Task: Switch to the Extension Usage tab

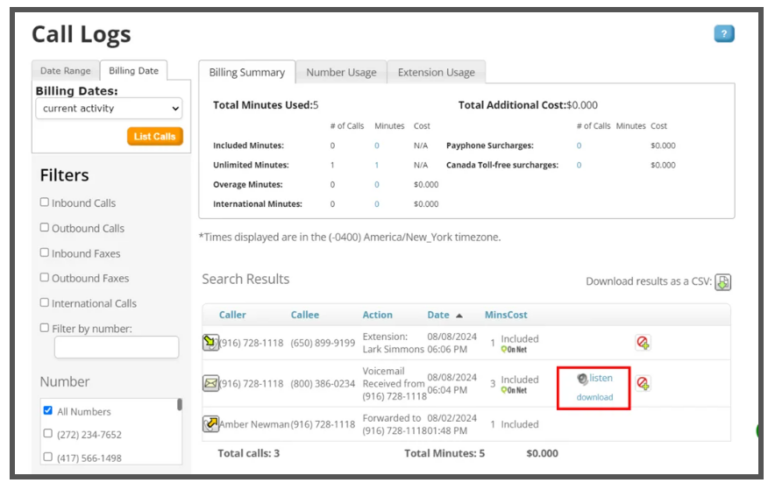Action: point(436,73)
